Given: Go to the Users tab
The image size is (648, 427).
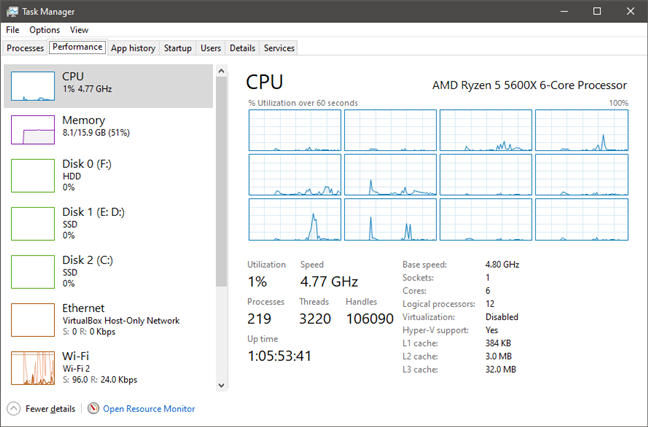Looking at the screenshot, I should pyautogui.click(x=211, y=48).
